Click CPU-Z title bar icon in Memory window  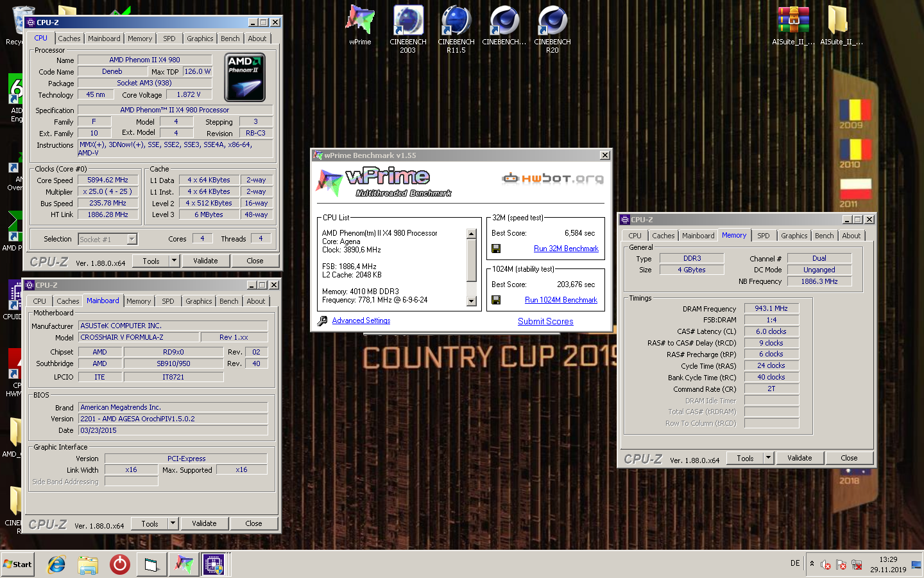625,220
